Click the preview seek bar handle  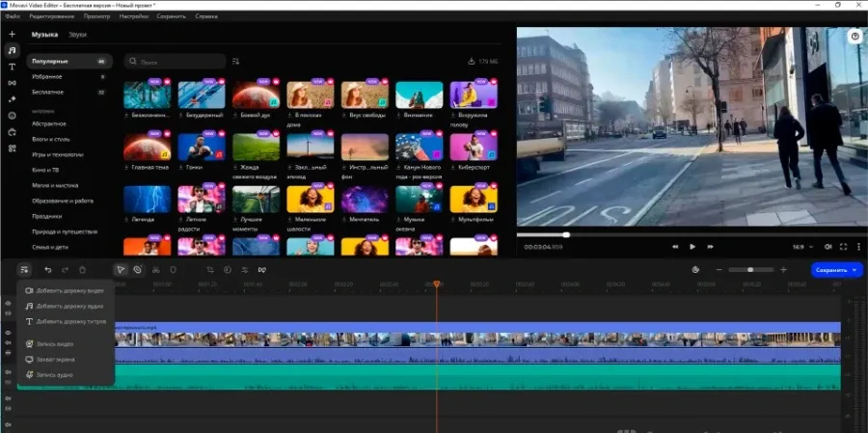pyautogui.click(x=566, y=234)
